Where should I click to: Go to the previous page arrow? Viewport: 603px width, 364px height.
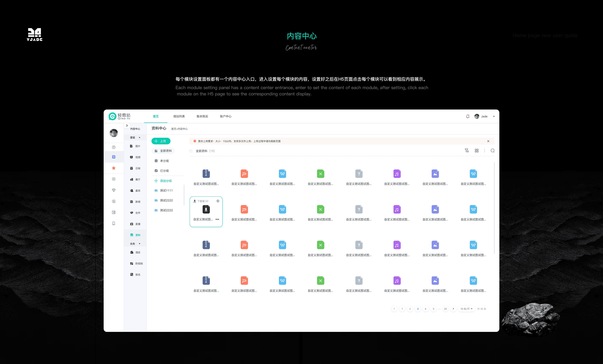click(394, 309)
